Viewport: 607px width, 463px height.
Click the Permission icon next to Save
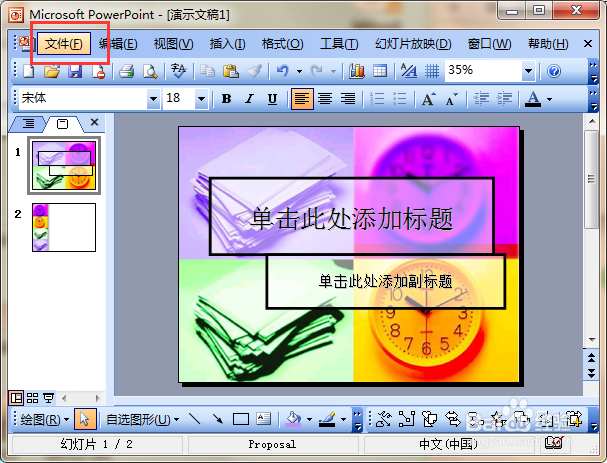(99, 71)
